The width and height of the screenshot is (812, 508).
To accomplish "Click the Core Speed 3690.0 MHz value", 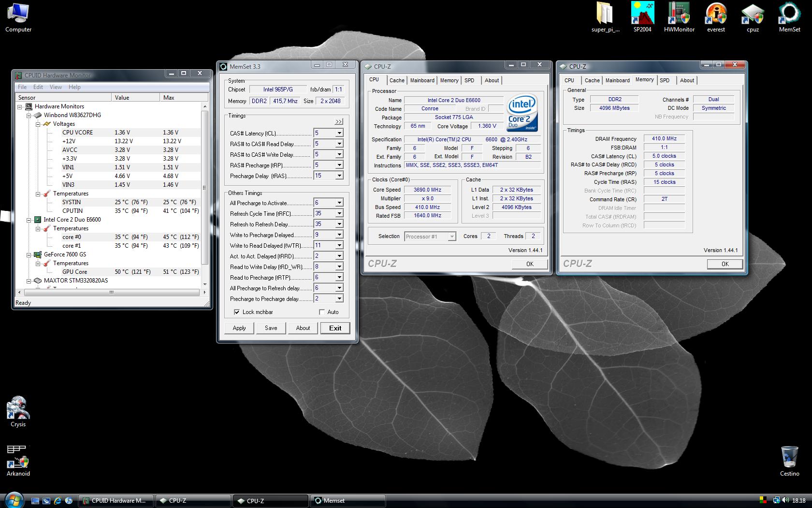I will [427, 190].
